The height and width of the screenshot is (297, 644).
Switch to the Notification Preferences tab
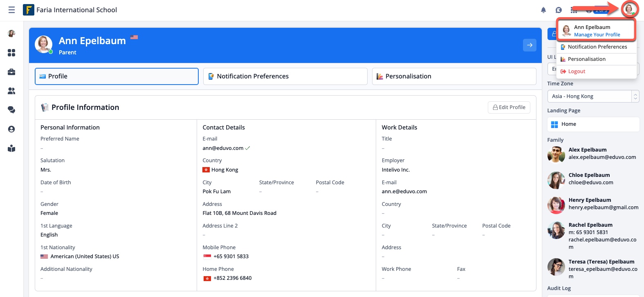click(x=285, y=76)
